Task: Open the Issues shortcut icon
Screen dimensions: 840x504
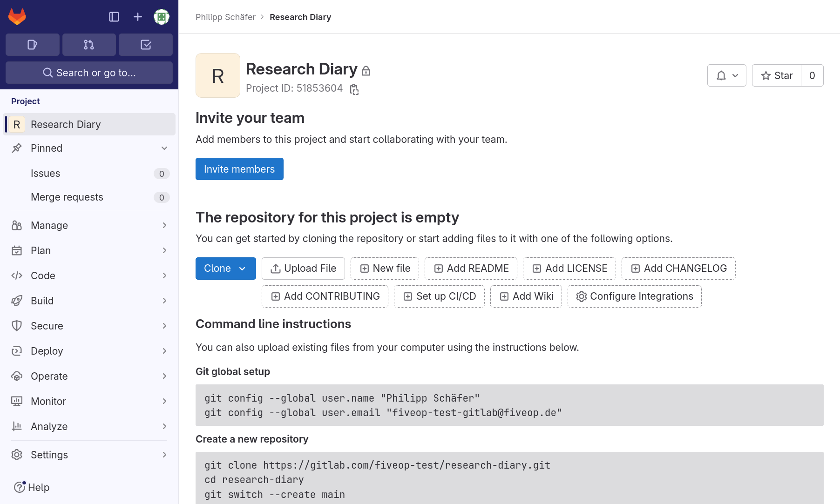Action: (32, 45)
